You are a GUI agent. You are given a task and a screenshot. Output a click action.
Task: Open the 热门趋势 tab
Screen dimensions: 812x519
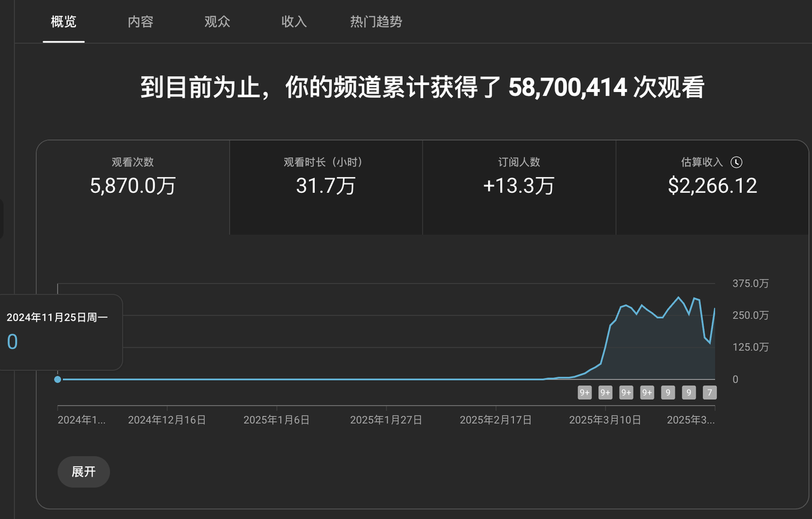(376, 22)
